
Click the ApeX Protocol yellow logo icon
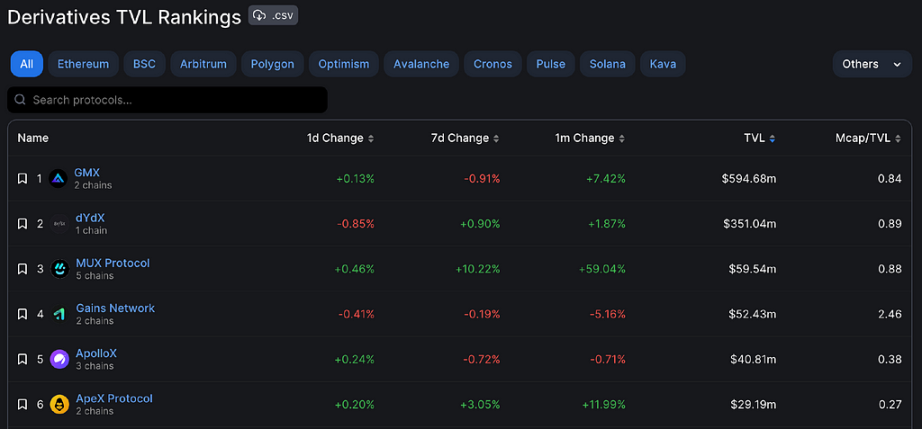(x=59, y=404)
